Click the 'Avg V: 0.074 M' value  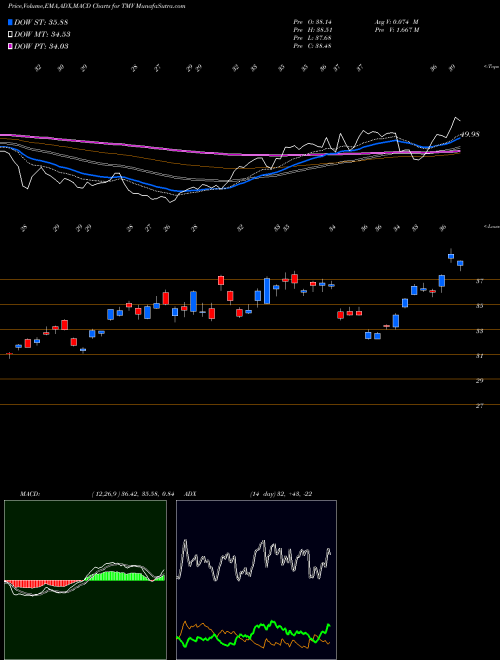click(396, 22)
